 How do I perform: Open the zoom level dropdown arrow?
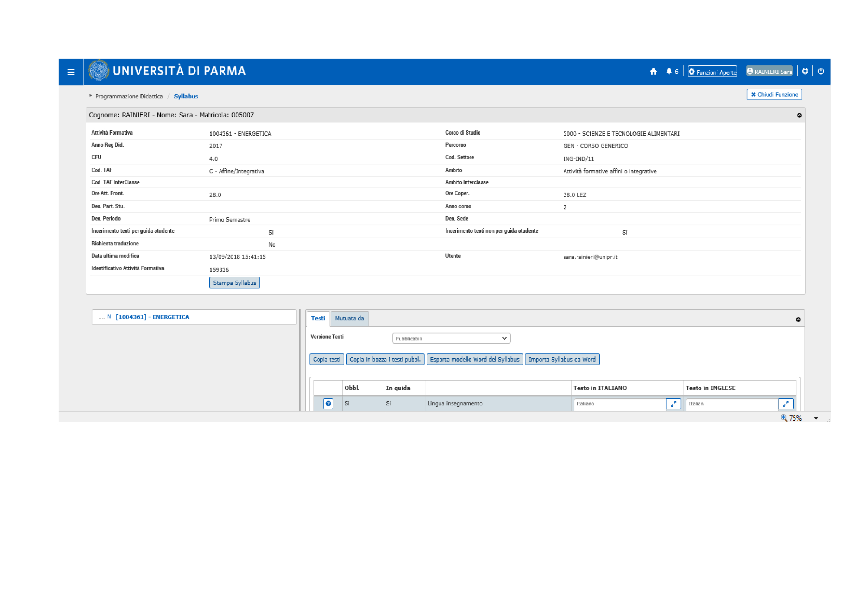(816, 418)
